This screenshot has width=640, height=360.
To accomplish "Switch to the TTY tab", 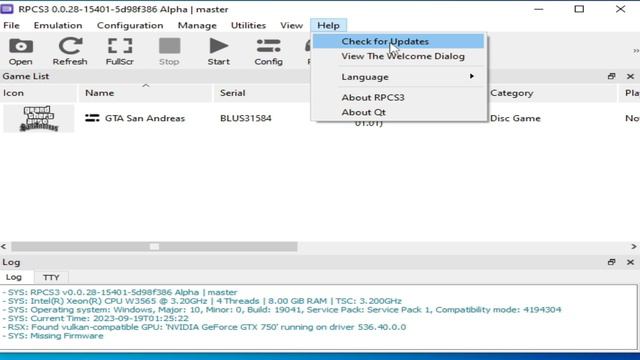I will click(51, 278).
